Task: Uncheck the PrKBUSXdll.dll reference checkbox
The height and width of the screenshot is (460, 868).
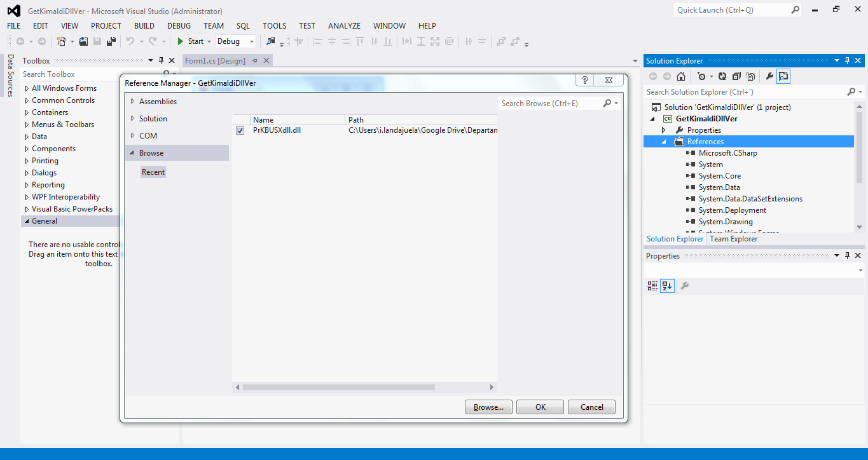Action: point(240,130)
